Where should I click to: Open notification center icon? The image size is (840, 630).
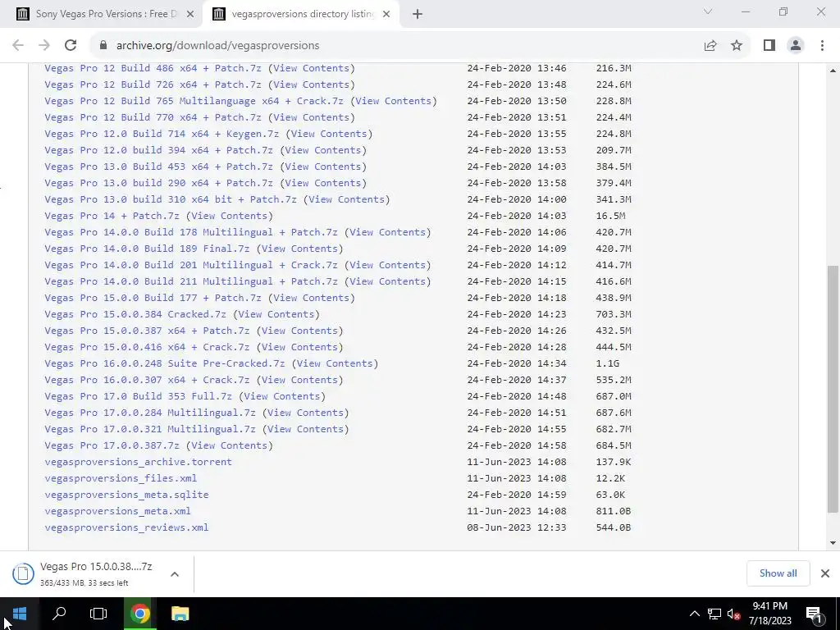click(x=814, y=614)
